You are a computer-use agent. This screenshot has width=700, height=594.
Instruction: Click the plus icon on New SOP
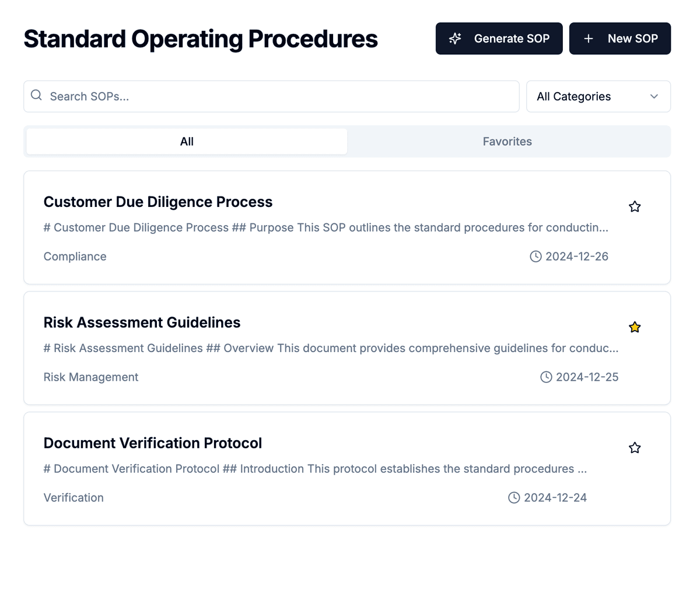[587, 38]
